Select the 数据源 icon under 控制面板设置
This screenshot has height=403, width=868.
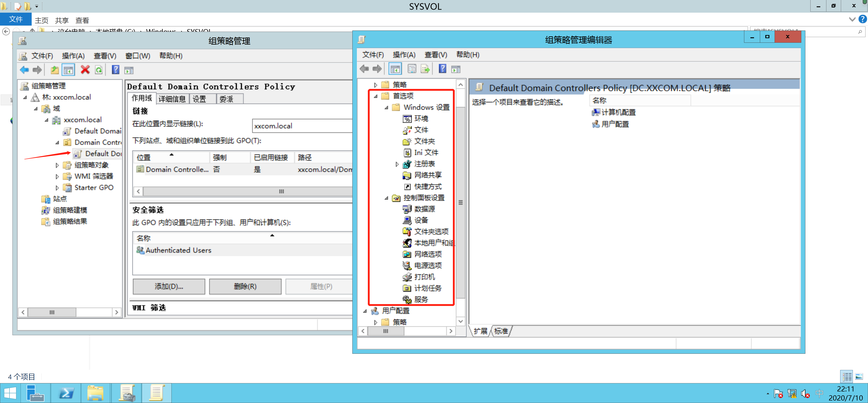click(x=407, y=209)
